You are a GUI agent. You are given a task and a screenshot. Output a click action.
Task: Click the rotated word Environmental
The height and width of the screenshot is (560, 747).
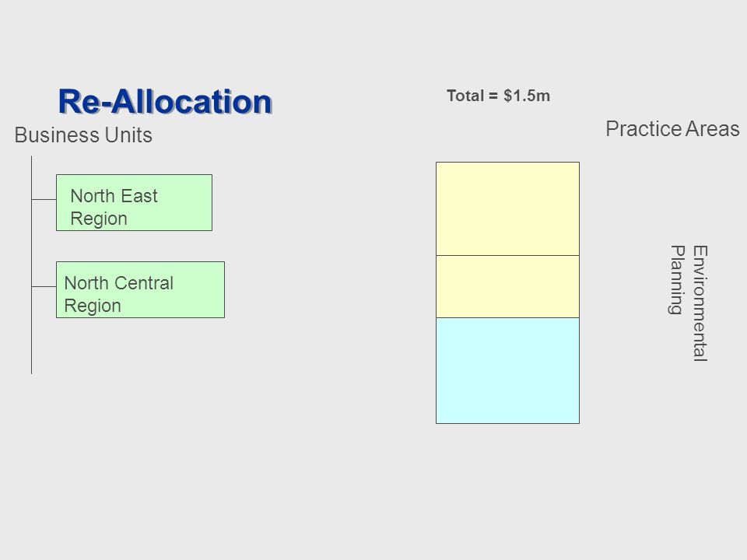pos(700,303)
